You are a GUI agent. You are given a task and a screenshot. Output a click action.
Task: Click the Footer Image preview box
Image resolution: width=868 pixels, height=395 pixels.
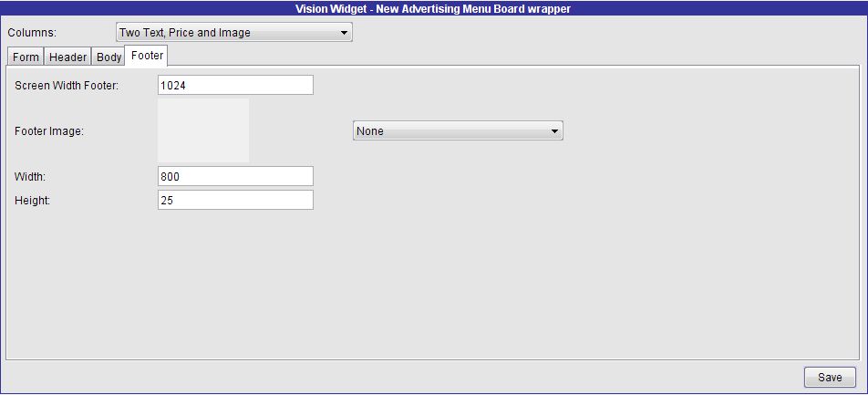click(203, 130)
